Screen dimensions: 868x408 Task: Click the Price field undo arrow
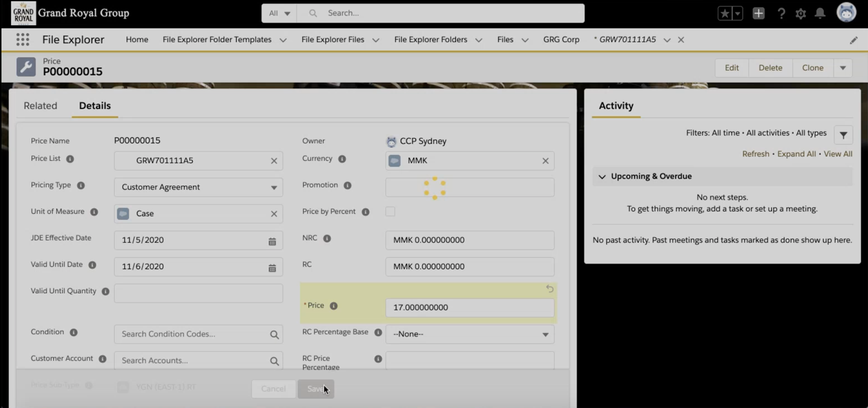click(x=550, y=289)
